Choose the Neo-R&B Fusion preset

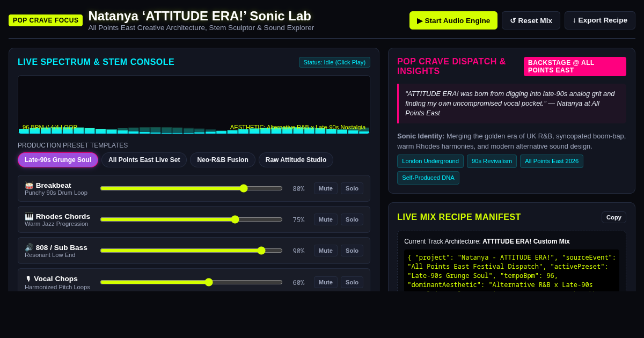223,160
